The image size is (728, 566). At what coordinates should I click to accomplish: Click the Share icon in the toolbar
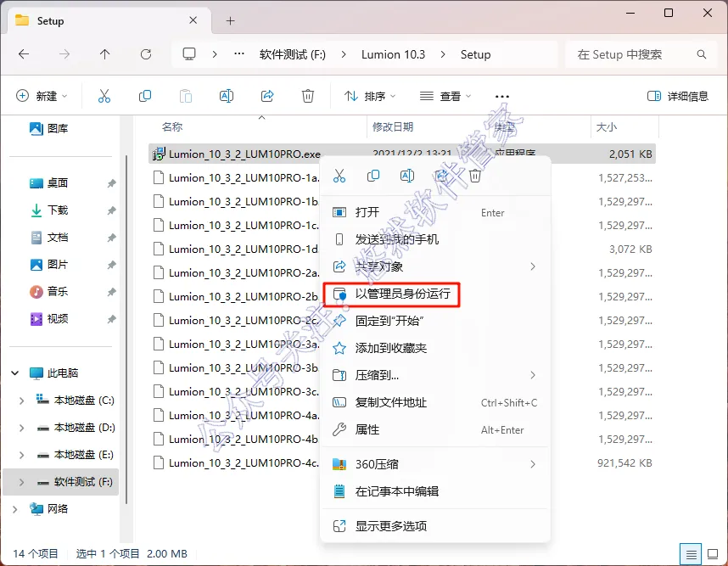(267, 96)
